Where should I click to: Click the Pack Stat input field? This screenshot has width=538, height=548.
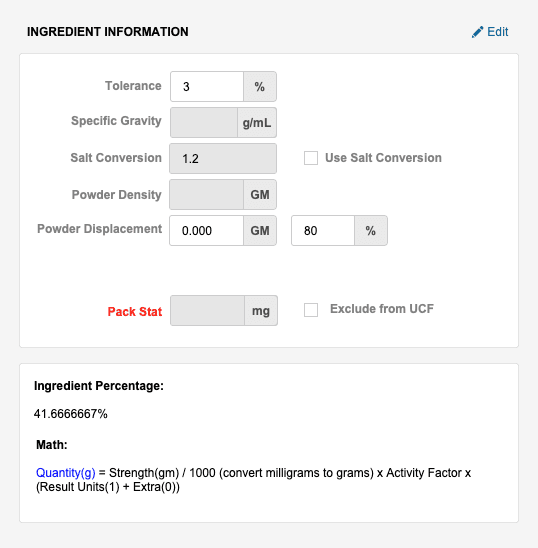point(208,311)
